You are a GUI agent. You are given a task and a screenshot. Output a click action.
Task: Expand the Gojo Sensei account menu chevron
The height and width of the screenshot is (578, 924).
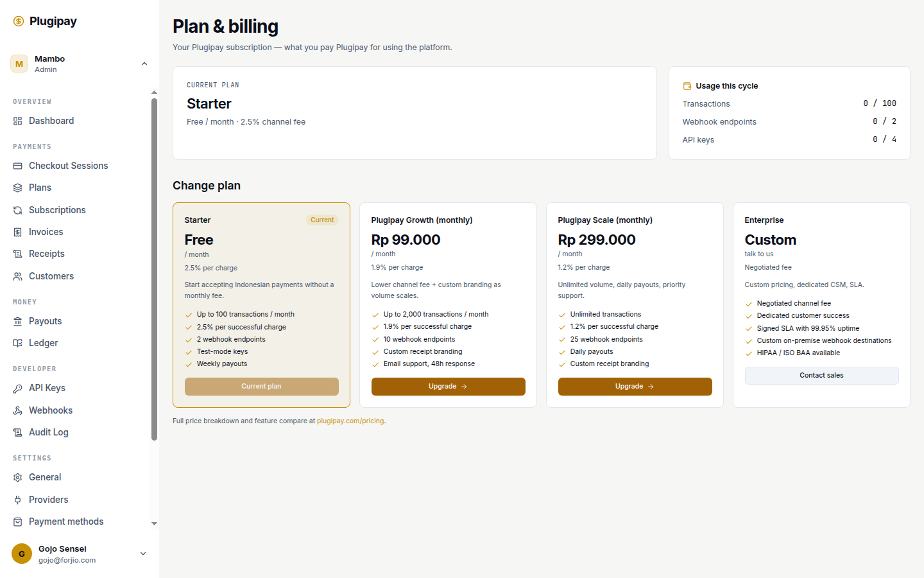point(143,554)
